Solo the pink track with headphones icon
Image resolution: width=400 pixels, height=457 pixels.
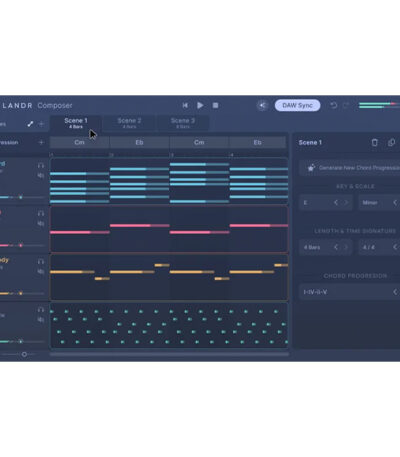(41, 213)
